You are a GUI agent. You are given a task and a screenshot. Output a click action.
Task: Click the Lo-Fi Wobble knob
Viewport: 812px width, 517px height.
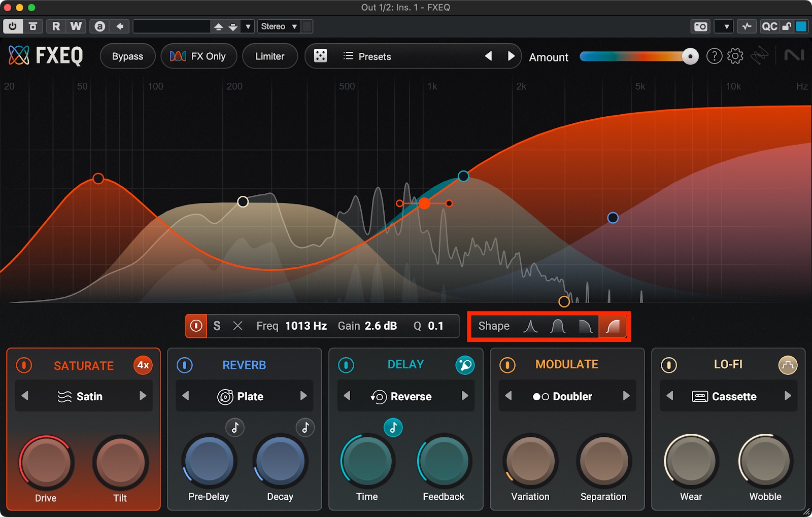pos(766,461)
